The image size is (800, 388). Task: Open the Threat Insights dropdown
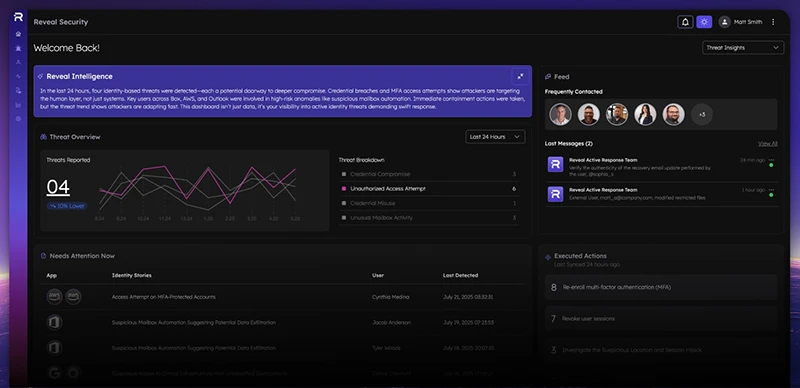click(743, 47)
